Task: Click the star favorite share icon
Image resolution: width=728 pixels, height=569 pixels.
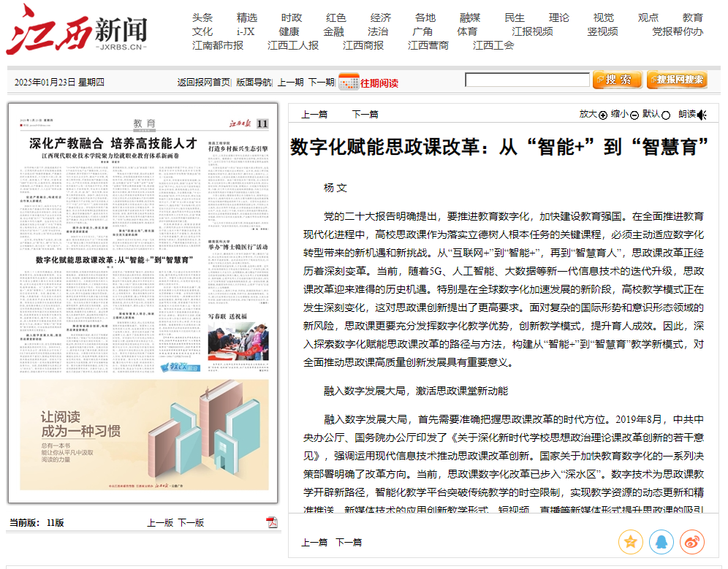Action: tap(630, 541)
